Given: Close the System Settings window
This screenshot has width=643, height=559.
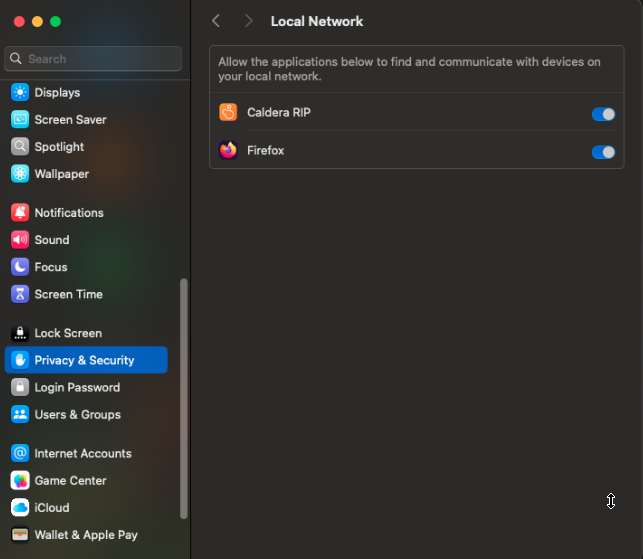Looking at the screenshot, I should click(19, 21).
